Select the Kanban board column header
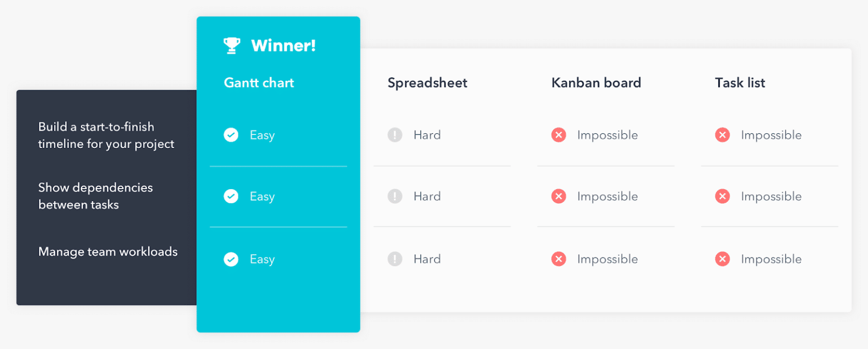This screenshot has height=349, width=868. click(x=596, y=83)
